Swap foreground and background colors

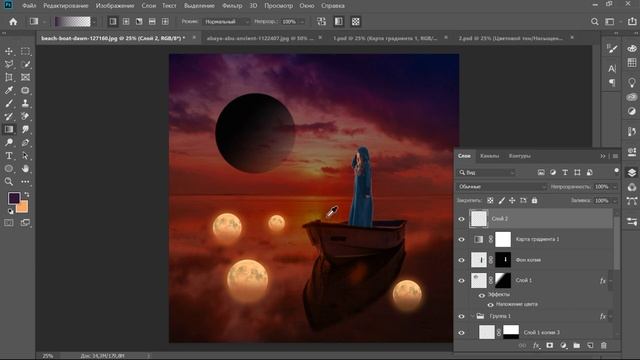tap(27, 195)
